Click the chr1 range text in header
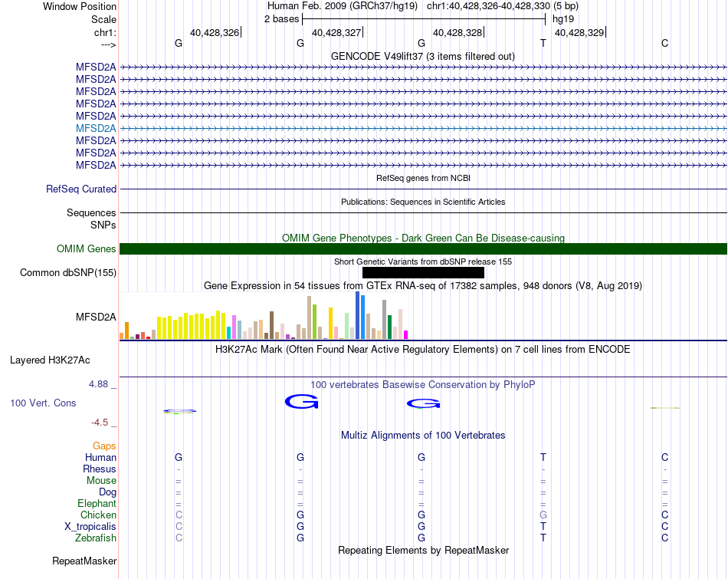The width and height of the screenshot is (728, 579). point(488,6)
